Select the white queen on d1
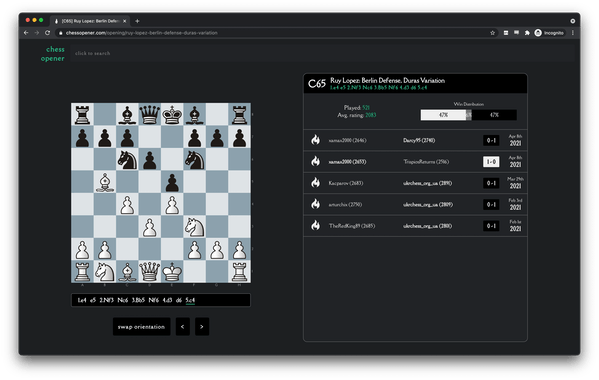 click(149, 272)
